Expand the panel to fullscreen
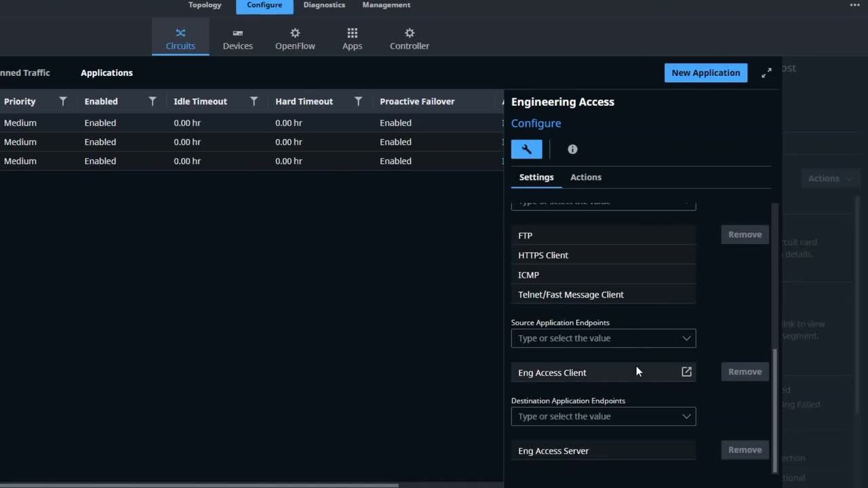Image resolution: width=868 pixels, height=488 pixels. [x=766, y=73]
